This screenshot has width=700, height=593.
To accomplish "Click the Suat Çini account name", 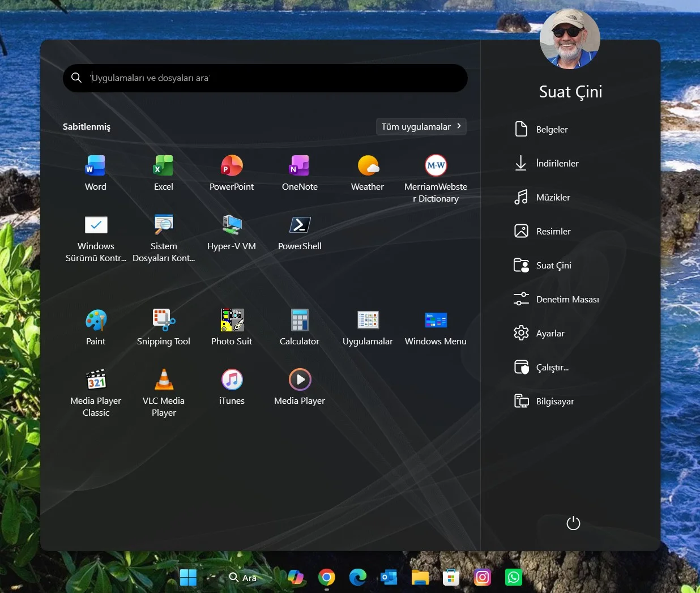I will point(570,92).
